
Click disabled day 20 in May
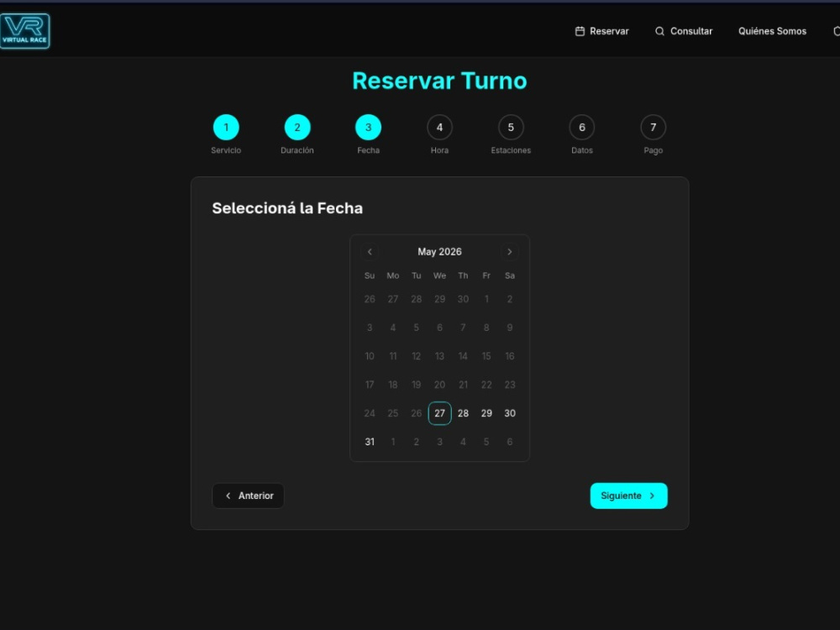(x=440, y=385)
